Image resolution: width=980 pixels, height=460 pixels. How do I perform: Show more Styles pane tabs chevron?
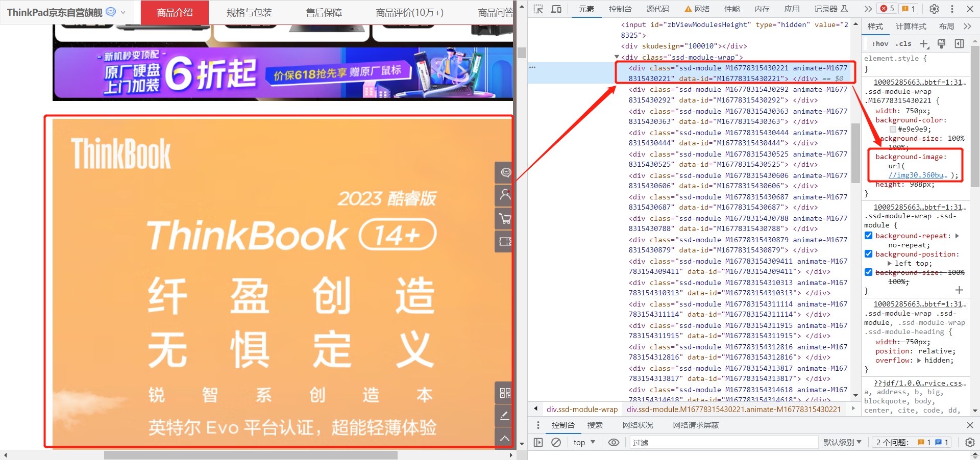(x=967, y=26)
